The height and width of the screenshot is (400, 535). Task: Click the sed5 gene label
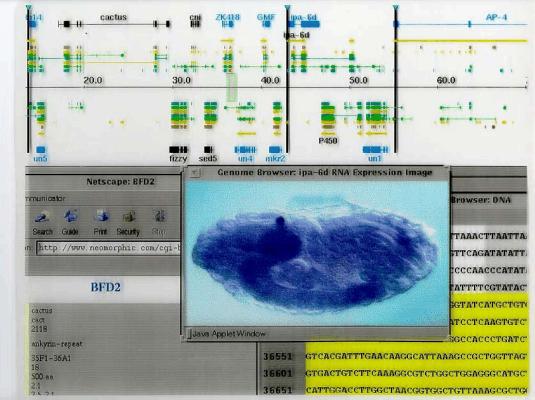[208, 158]
